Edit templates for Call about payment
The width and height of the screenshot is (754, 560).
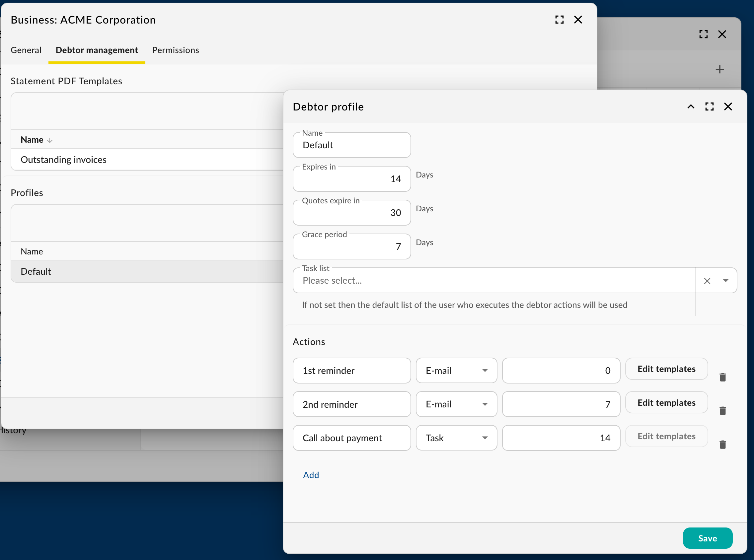(x=666, y=436)
